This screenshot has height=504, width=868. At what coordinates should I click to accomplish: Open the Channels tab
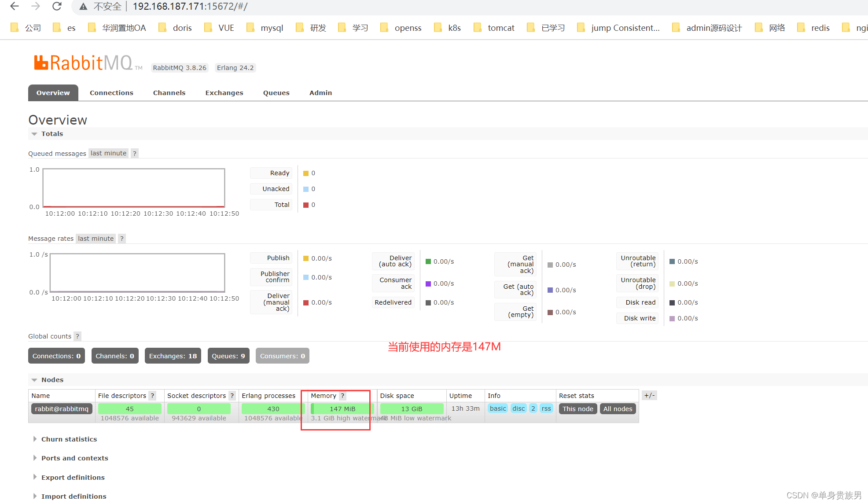tap(169, 93)
